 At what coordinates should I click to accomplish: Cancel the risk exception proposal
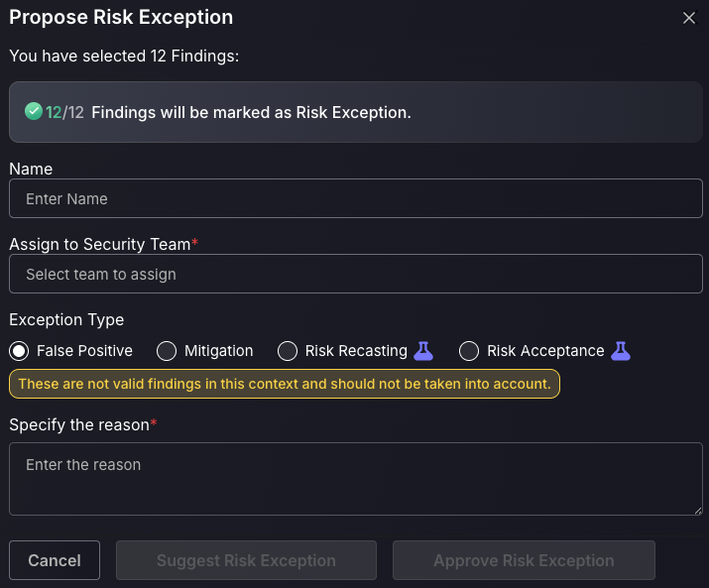click(55, 560)
